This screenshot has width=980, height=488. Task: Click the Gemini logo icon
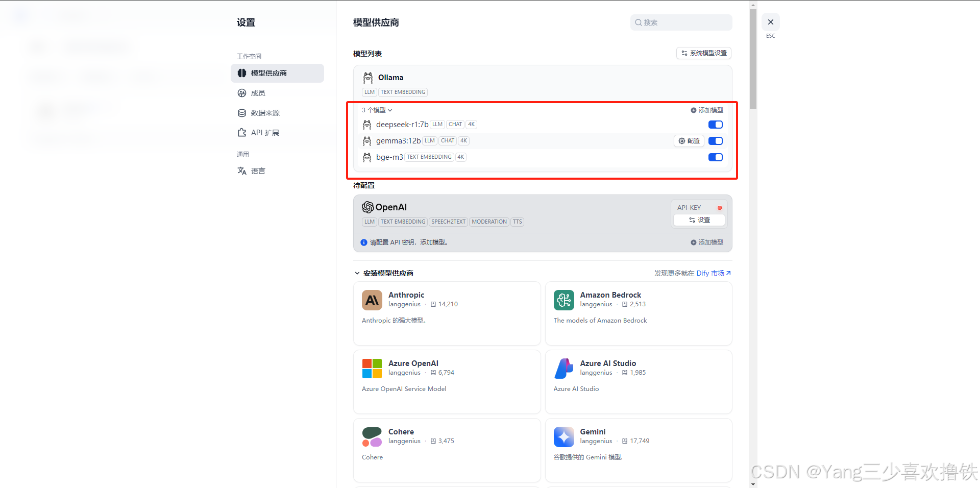[564, 437]
